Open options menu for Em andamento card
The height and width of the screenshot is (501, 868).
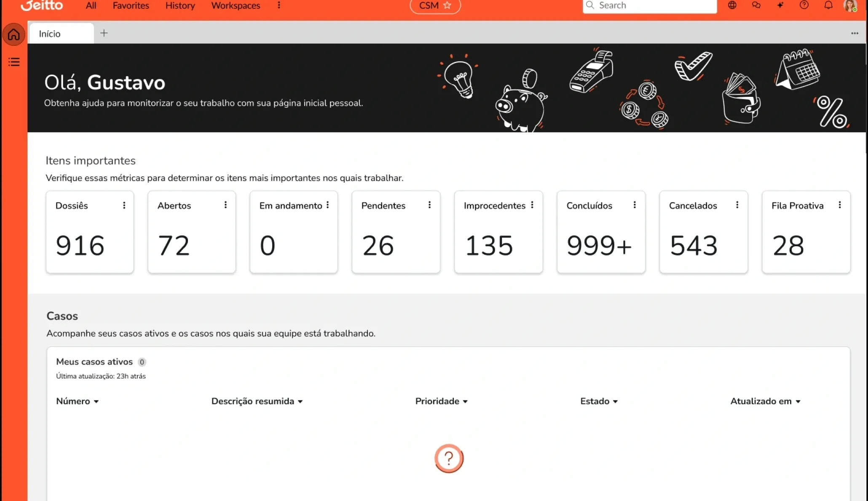coord(327,205)
